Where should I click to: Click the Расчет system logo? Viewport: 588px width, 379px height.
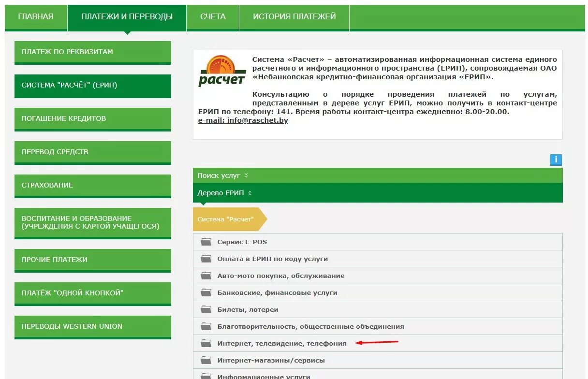pyautogui.click(x=222, y=71)
